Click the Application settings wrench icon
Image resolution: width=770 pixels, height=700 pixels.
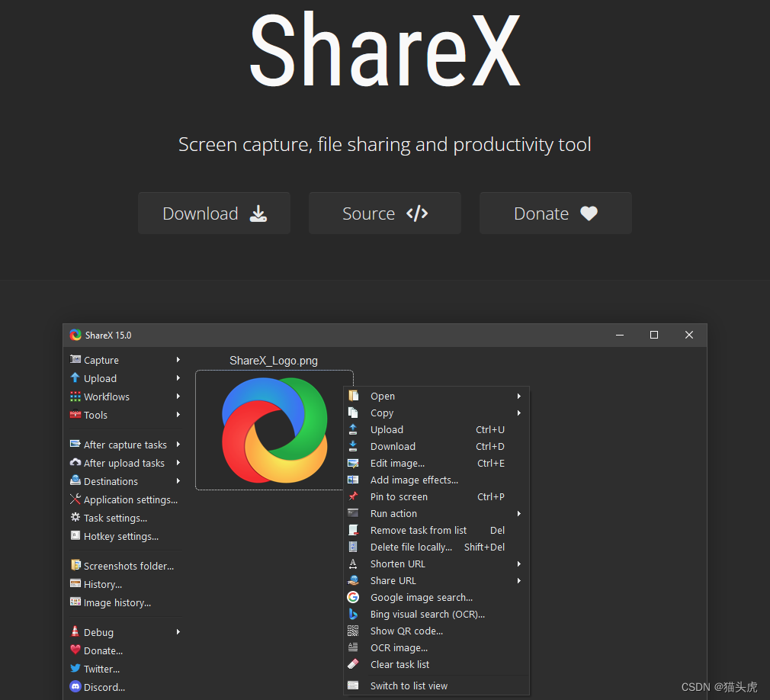pyautogui.click(x=75, y=499)
